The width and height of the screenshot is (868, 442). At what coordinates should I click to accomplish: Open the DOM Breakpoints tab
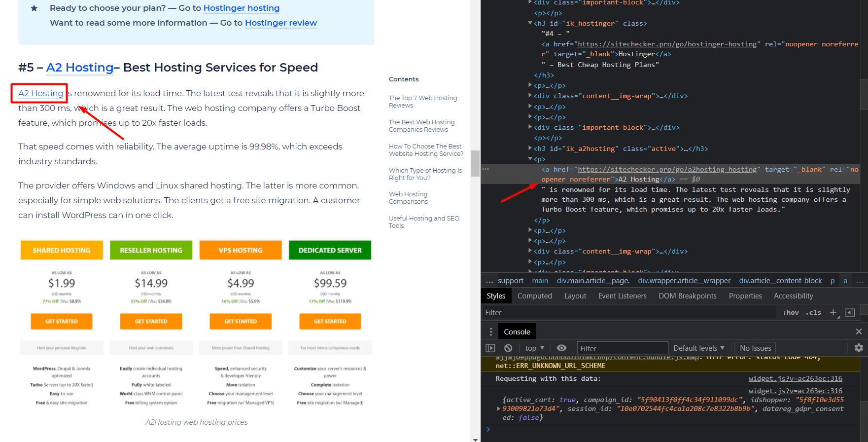pyautogui.click(x=688, y=296)
